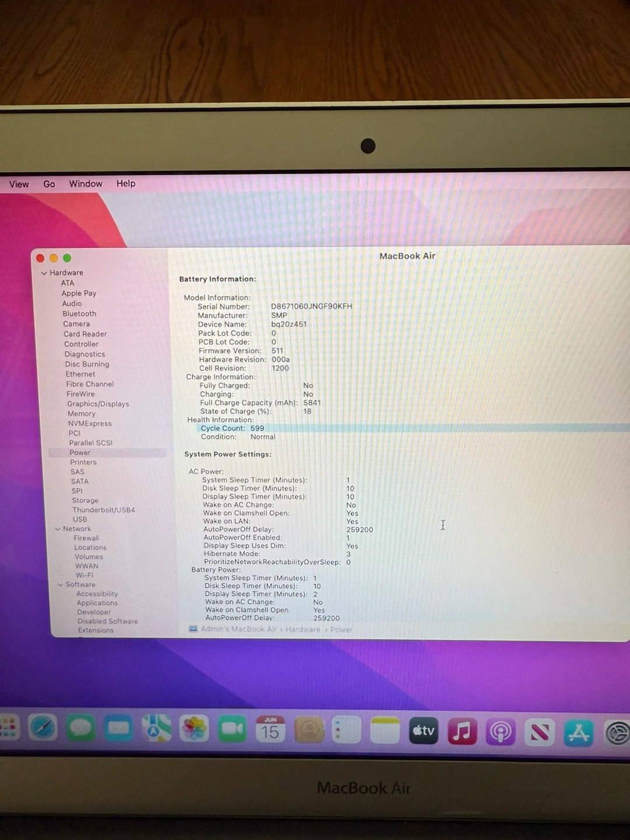Select Thunderbolt/USB4 in sidebar
630x840 pixels.
(103, 510)
